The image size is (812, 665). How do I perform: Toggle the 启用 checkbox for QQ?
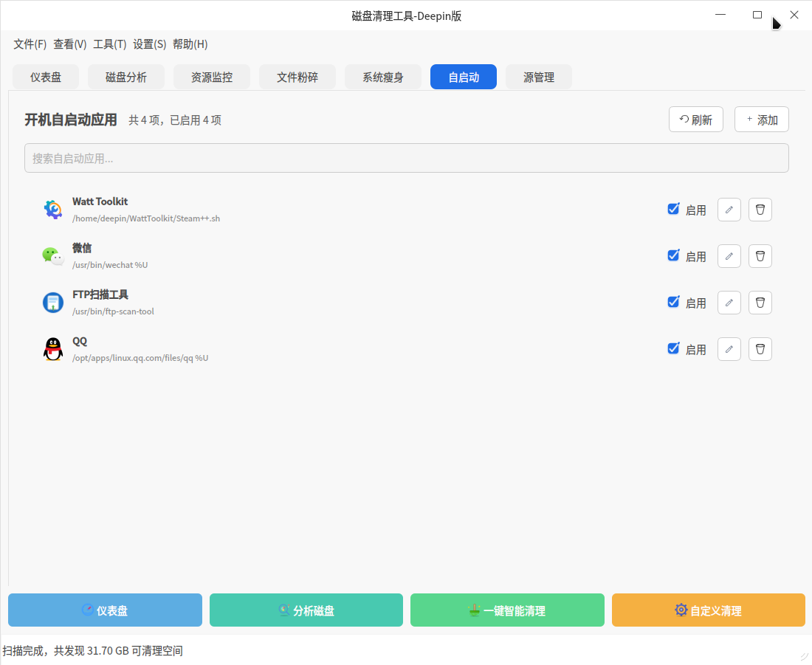[x=673, y=348]
